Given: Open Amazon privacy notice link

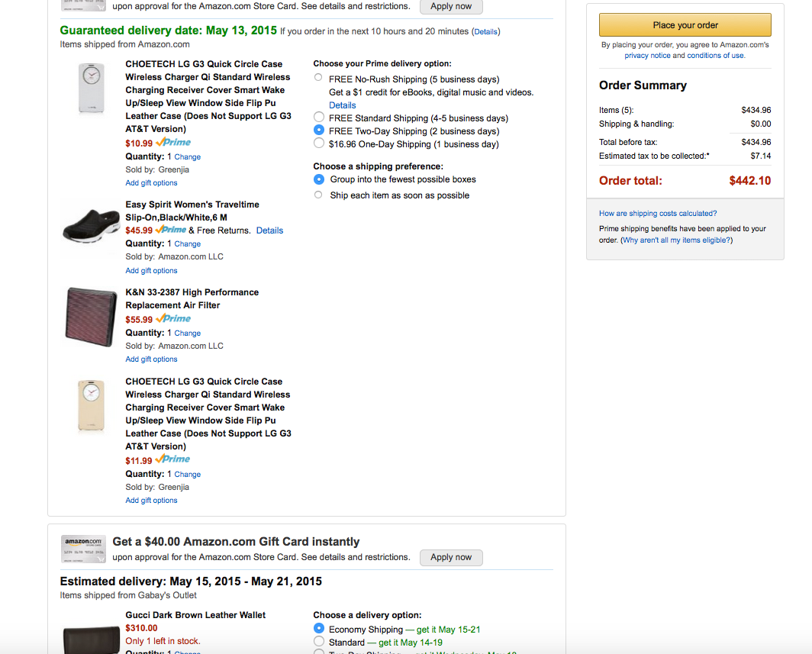Looking at the screenshot, I should (x=647, y=56).
